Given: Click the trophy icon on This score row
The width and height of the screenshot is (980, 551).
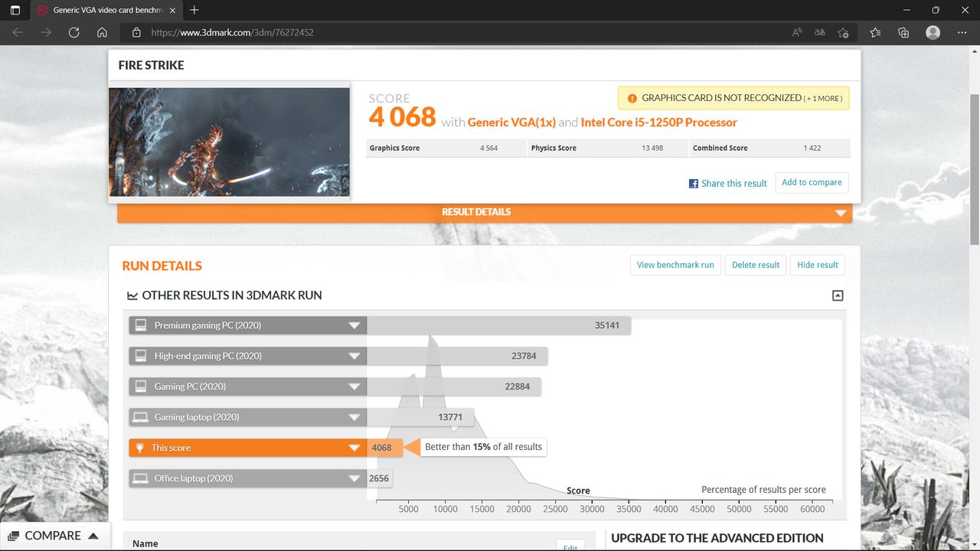Looking at the screenshot, I should point(141,447).
